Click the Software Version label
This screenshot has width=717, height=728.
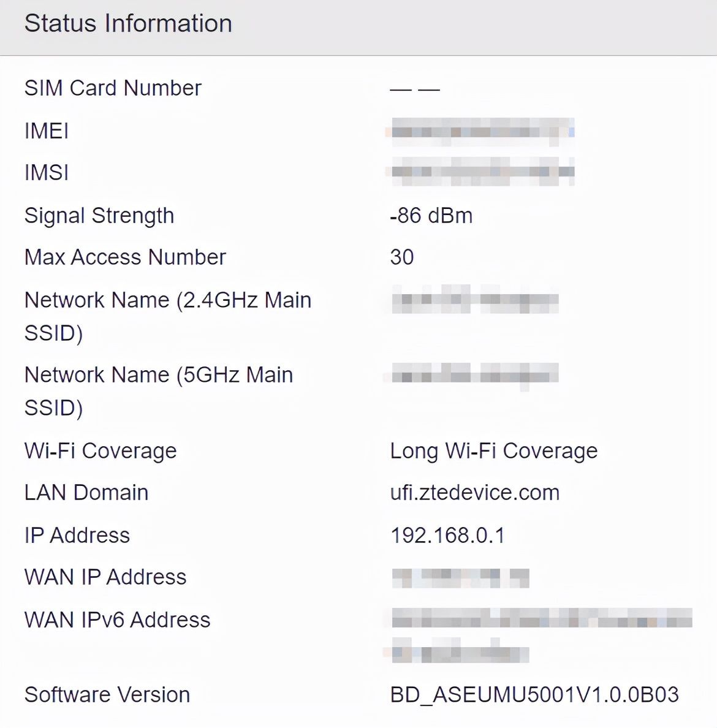[x=107, y=695]
